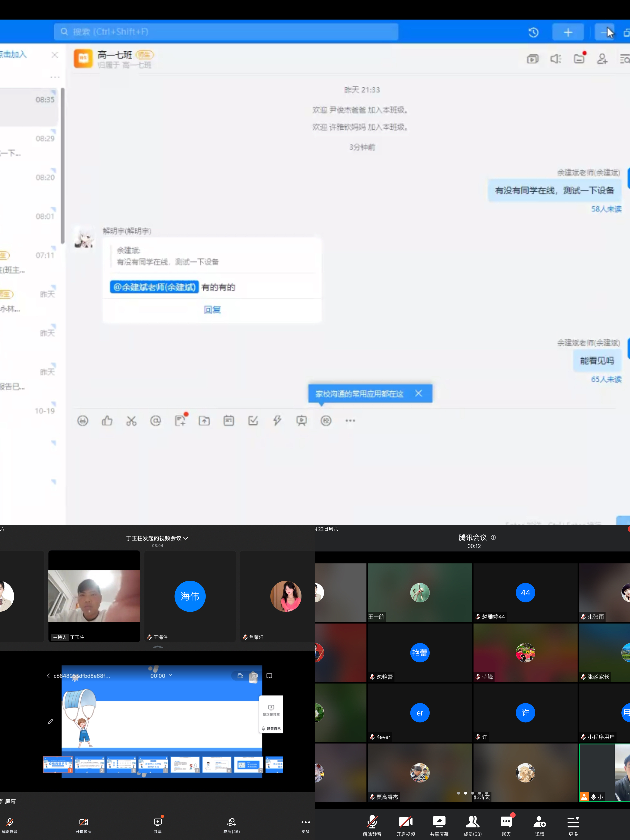Click the lightning quick-reply icon

(x=277, y=421)
